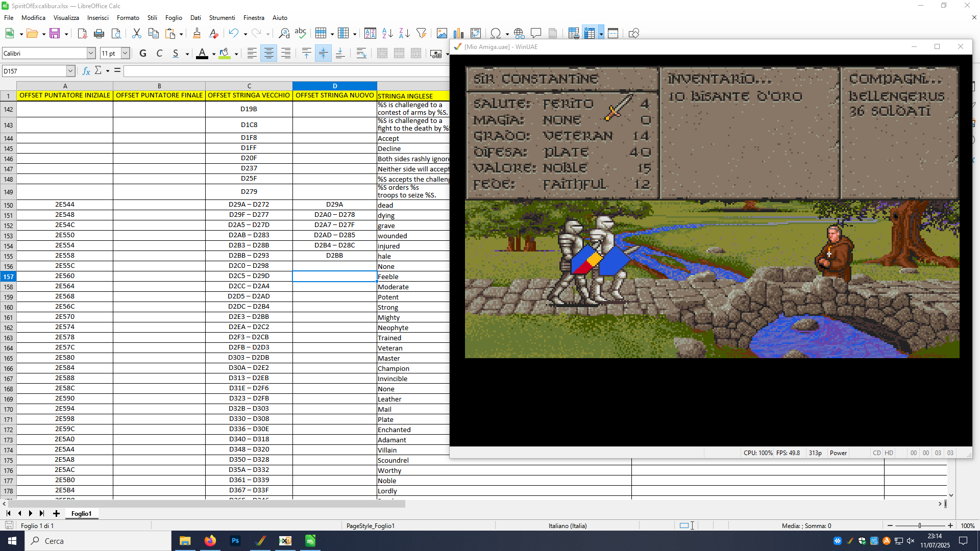Open the Select Function sum dropdown arrow
This screenshot has height=551, width=980.
coord(108,71)
